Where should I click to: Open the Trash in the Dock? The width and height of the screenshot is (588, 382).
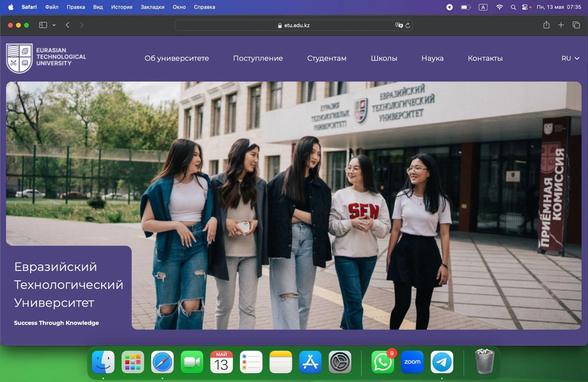[x=484, y=362]
